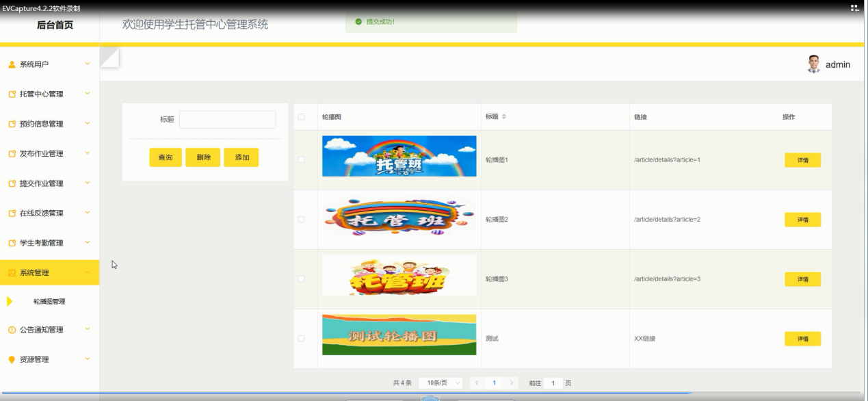The width and height of the screenshot is (868, 401).
Task: Expand the 学生考勤管理 chevron
Action: click(x=87, y=243)
